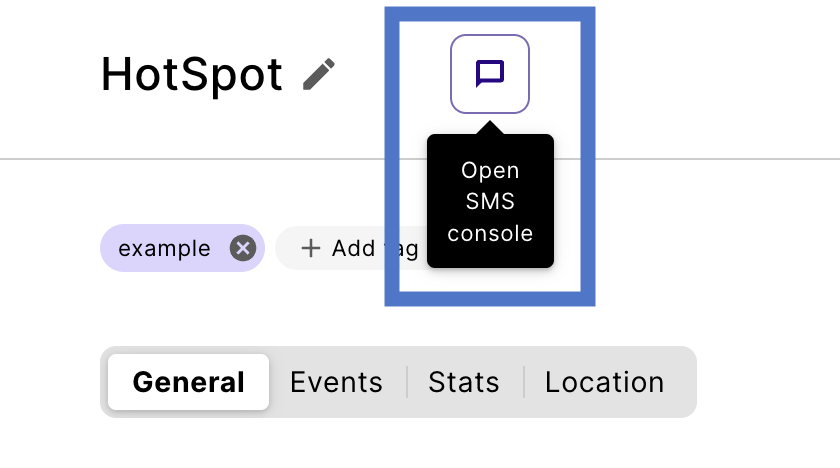Click the horizontal separator line under HotSpot
Viewport: 840px width, 468px height.
click(200, 158)
